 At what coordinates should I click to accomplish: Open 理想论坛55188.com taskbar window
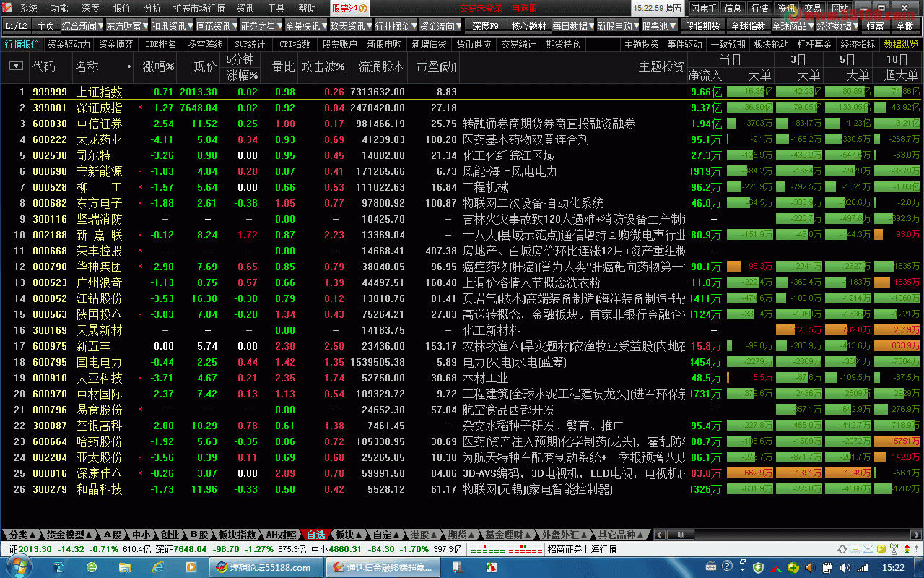[267, 567]
